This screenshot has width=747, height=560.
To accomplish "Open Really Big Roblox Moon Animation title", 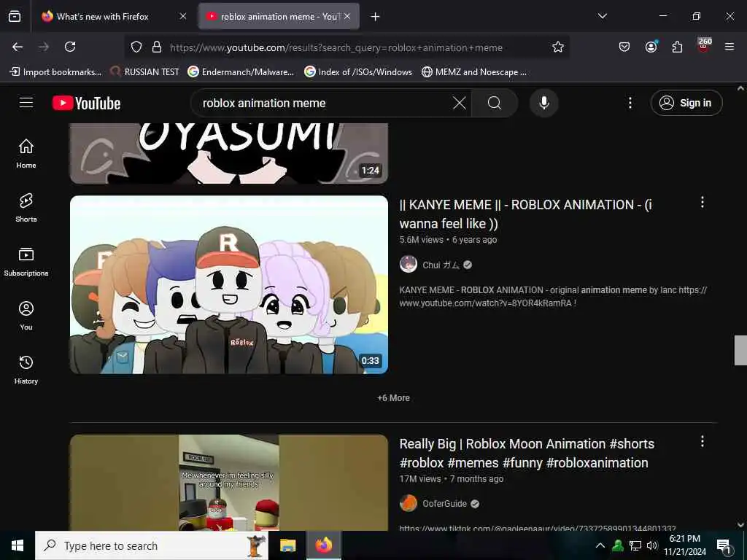I will click(527, 454).
